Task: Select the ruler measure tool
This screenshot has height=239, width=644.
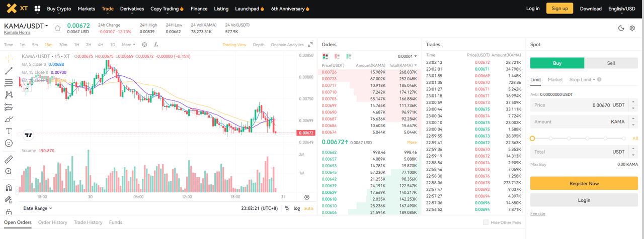Action: click(x=9, y=159)
